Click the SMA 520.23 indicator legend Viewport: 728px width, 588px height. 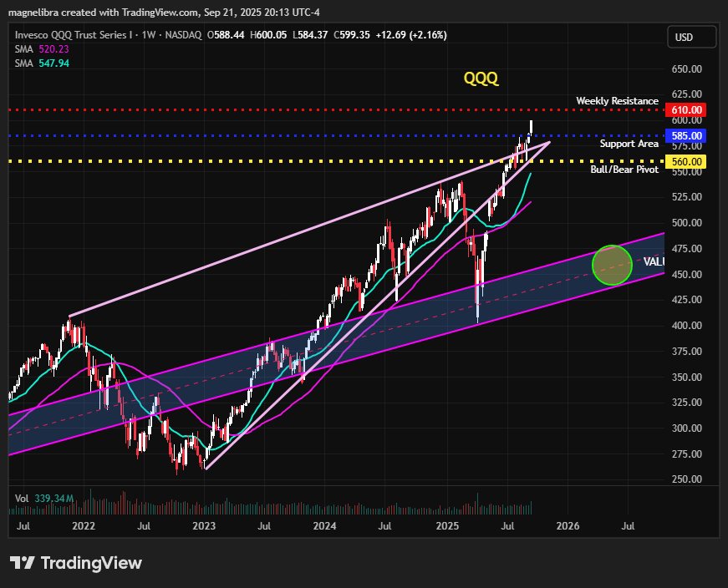(42, 49)
